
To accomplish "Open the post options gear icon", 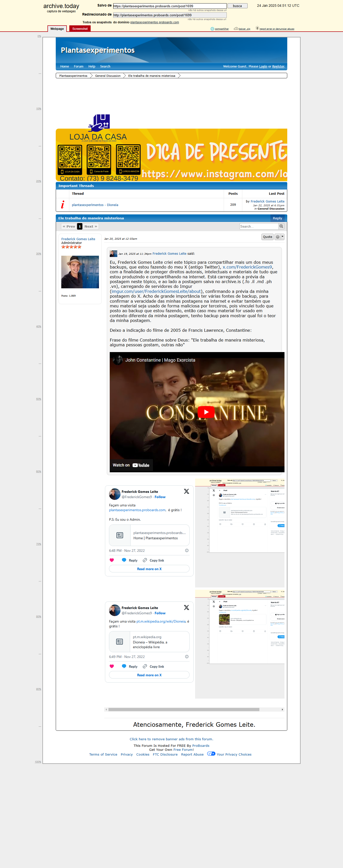I will tap(277, 237).
